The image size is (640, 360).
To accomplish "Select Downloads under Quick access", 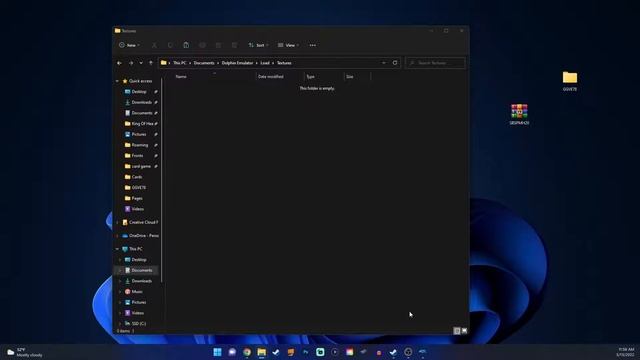I will (141, 102).
